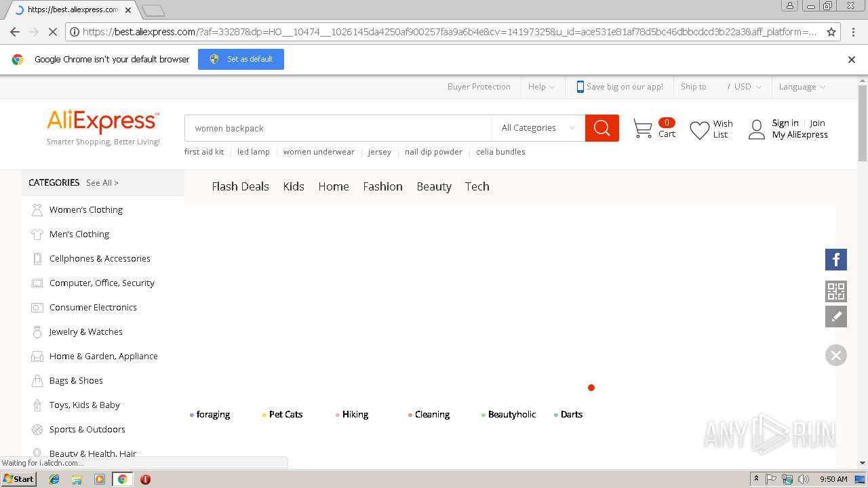Image resolution: width=868 pixels, height=488 pixels.
Task: Click the 'led lamp' suggestion
Action: tap(254, 152)
